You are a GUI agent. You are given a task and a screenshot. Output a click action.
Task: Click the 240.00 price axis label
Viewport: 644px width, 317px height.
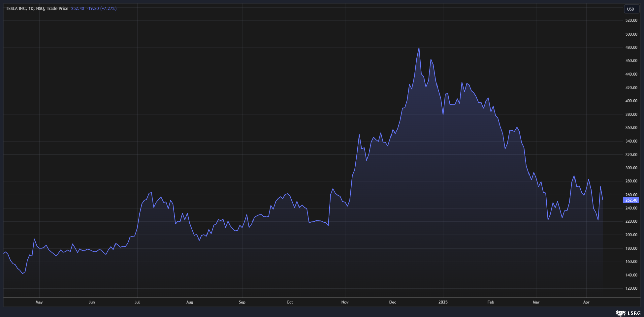[631, 208]
